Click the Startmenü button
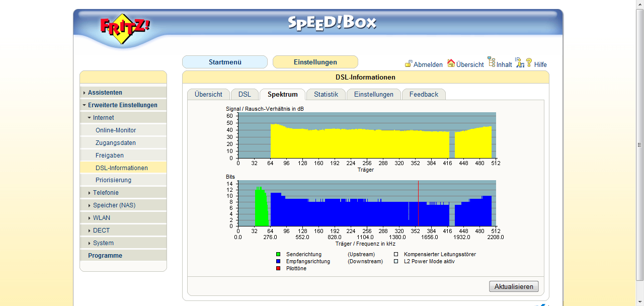The width and height of the screenshot is (644, 306). [x=225, y=62]
